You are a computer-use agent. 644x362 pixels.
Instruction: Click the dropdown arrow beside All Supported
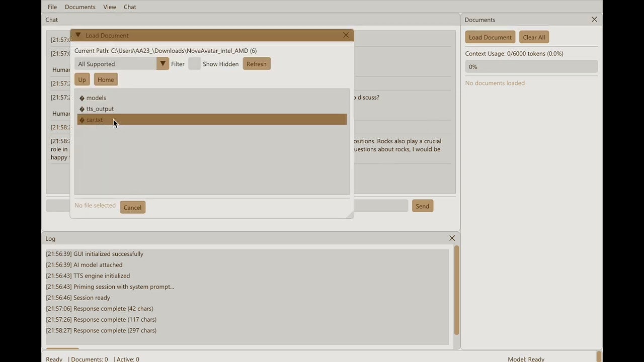[x=163, y=64]
